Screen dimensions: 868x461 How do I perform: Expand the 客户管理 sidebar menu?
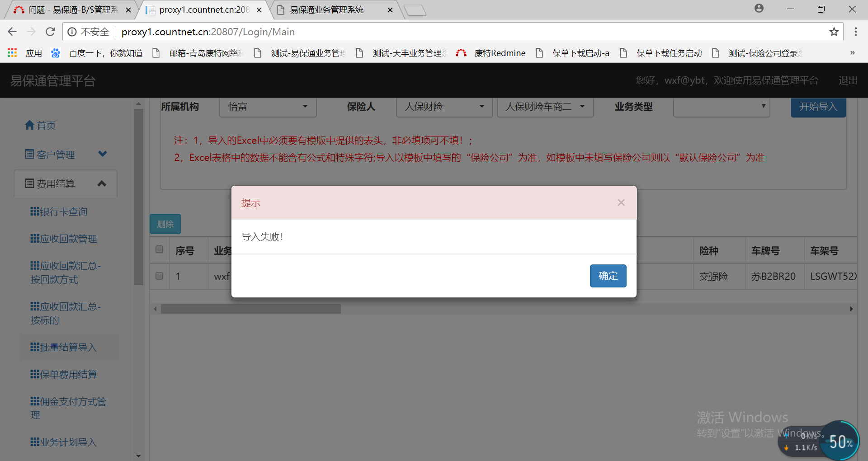tap(66, 155)
